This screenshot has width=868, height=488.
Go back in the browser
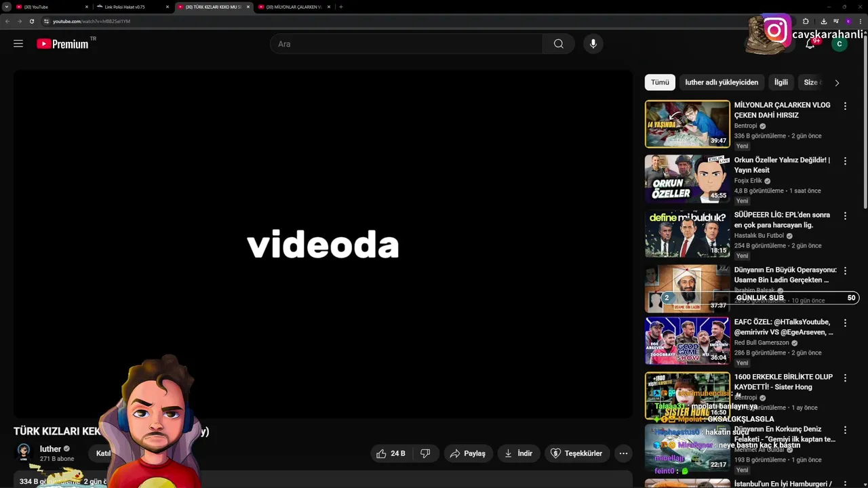tap(7, 21)
